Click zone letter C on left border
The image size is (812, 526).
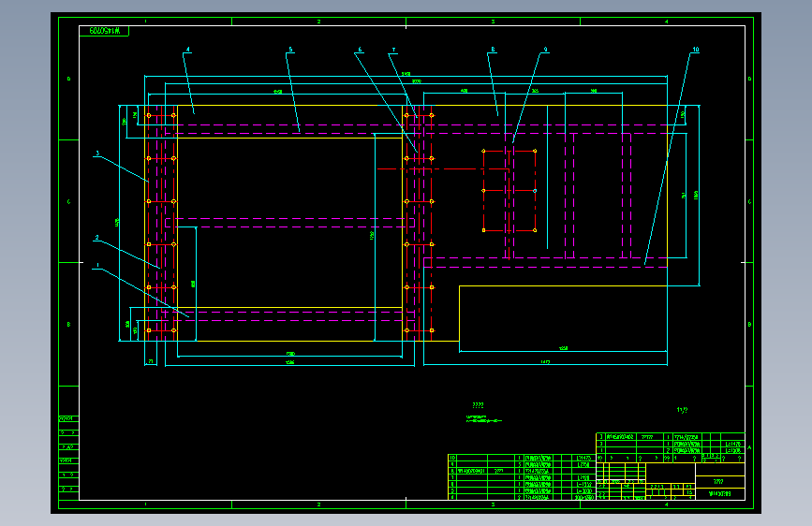(68, 201)
